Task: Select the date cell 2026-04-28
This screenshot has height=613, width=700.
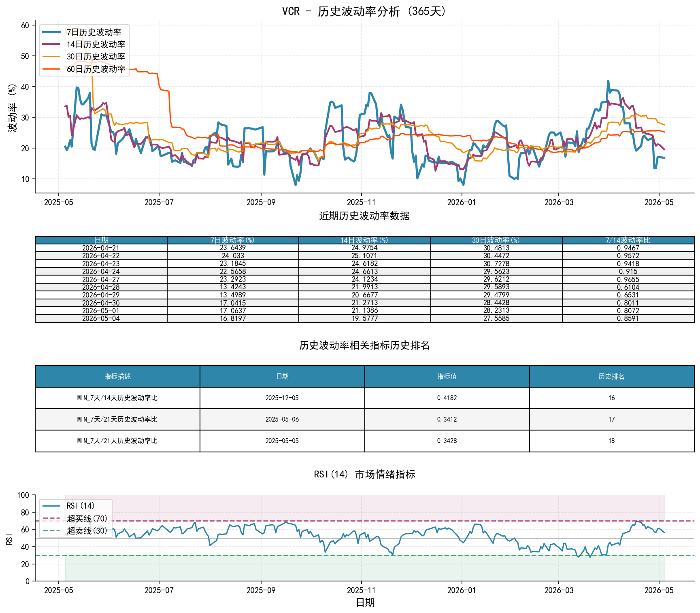Action: [x=101, y=287]
